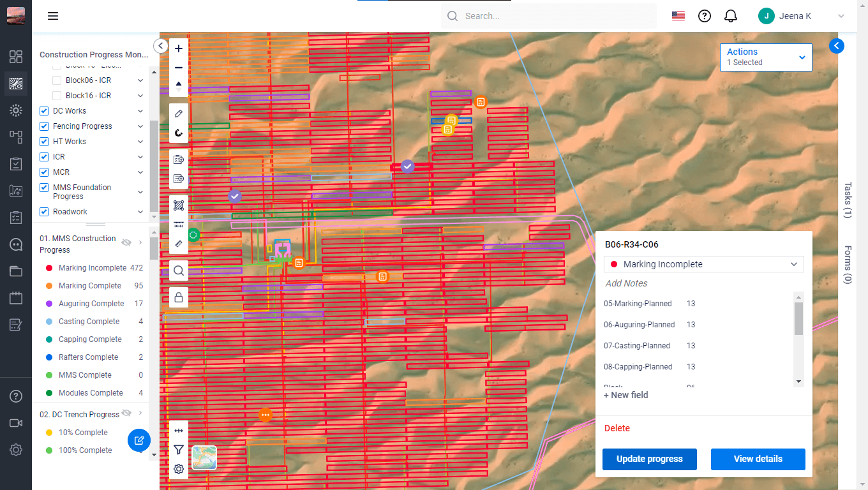Open the folder icon in sidebar
The image size is (868, 490).
click(x=16, y=271)
